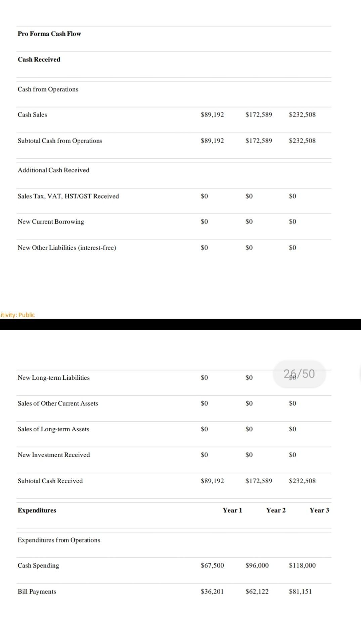
Task: Click the Cash Received section heading
Action: point(39,59)
